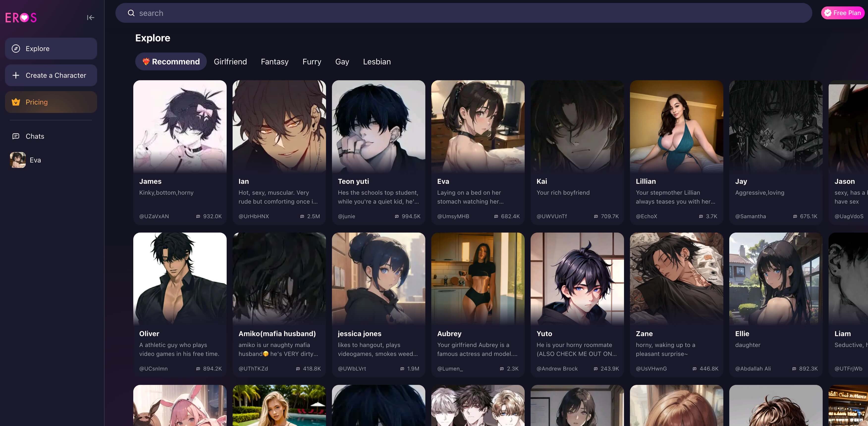Click creator handle @UWVUnTf
This screenshot has height=426, width=868.
(x=552, y=216)
